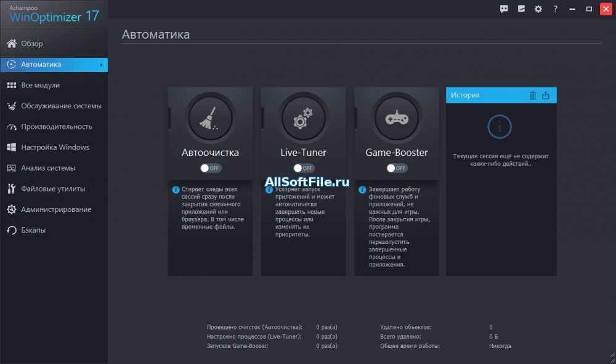
Task: Go to Обслуживание системы
Action: (x=54, y=105)
